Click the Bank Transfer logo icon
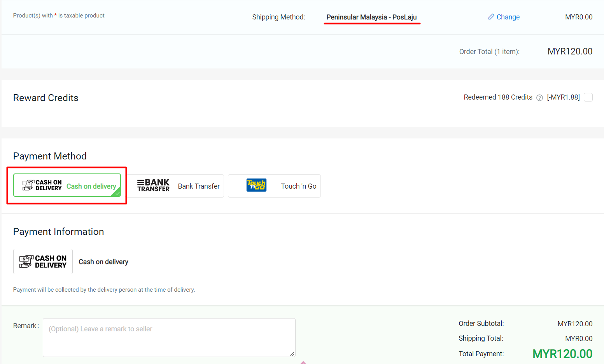Viewport: 604px width, 364px height. click(x=153, y=185)
